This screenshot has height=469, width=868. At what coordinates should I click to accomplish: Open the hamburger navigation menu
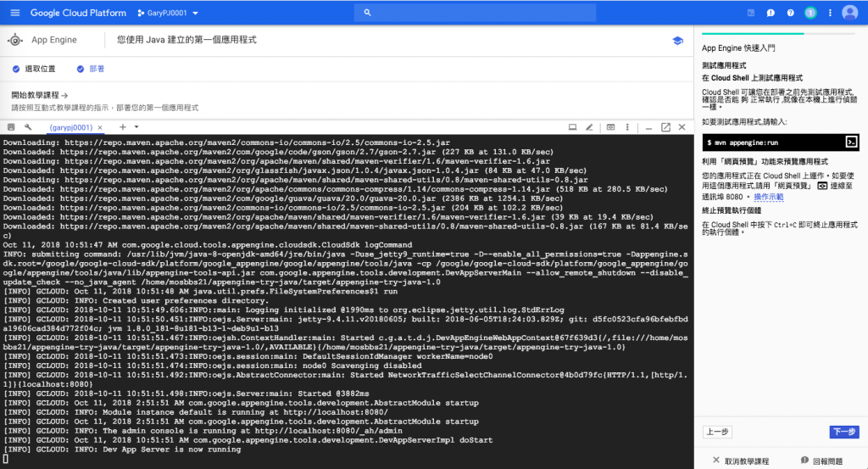coord(15,13)
